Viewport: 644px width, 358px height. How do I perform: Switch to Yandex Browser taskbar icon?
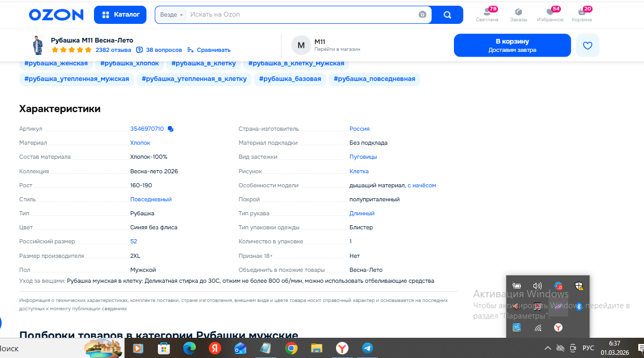click(x=342, y=348)
